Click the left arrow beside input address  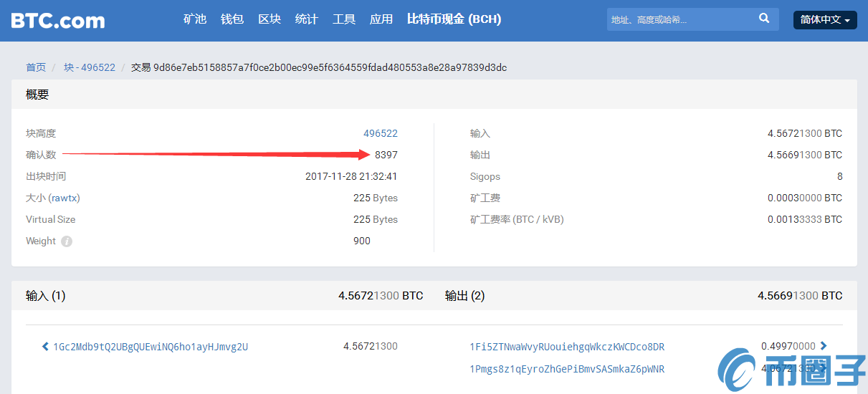point(45,347)
